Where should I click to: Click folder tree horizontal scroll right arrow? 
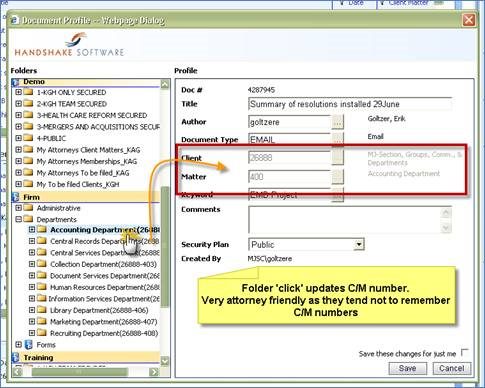154,371
